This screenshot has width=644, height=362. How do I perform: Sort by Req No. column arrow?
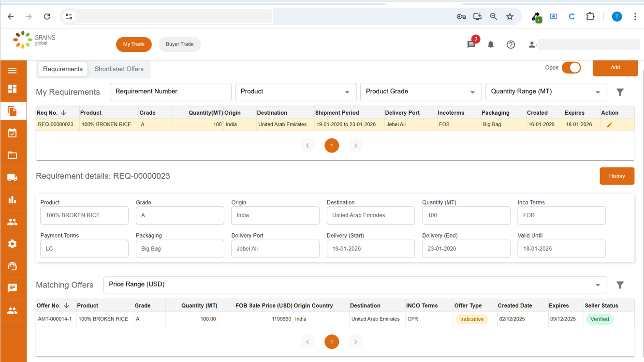pyautogui.click(x=64, y=113)
